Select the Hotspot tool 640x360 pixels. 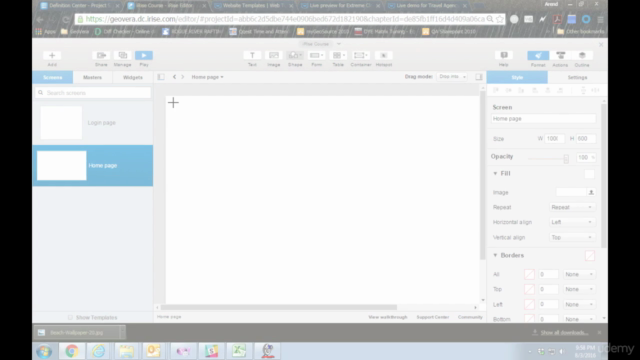[x=383, y=56]
